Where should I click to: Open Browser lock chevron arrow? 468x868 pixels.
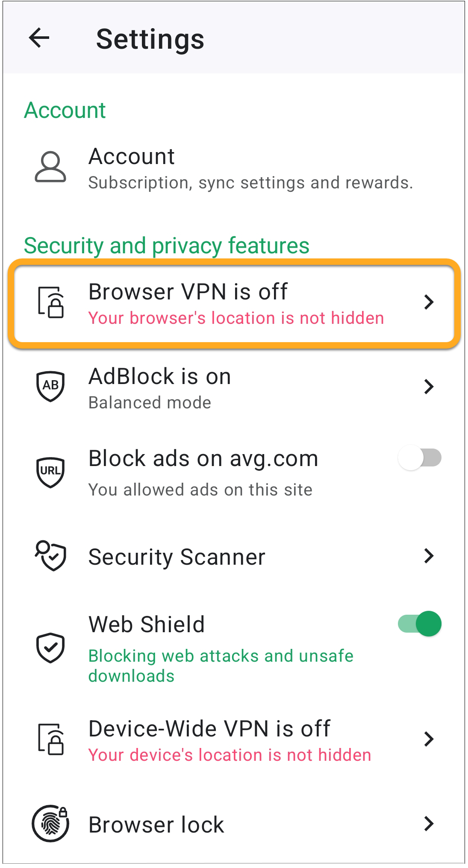(429, 824)
